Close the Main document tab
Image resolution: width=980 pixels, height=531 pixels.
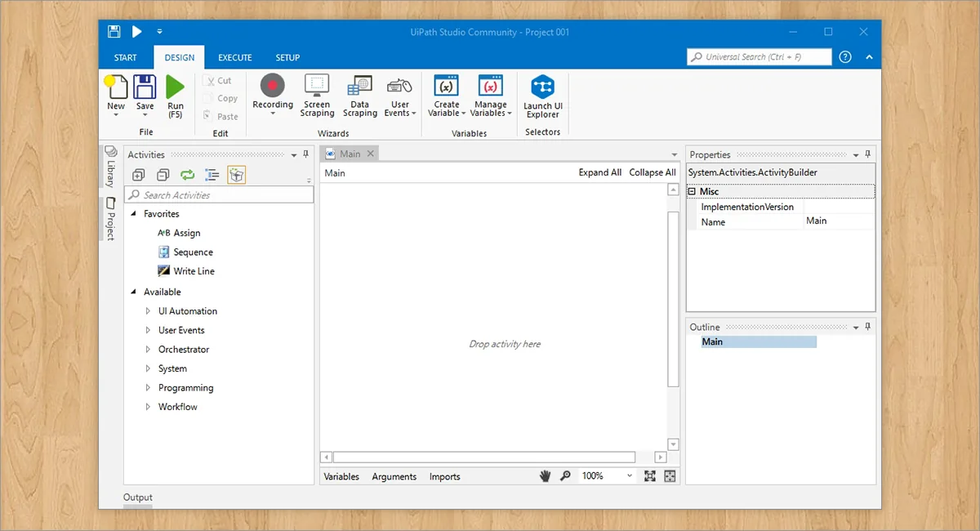(370, 154)
